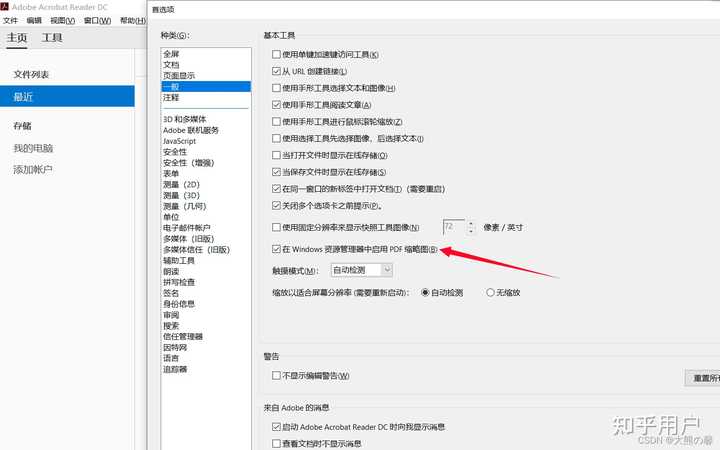Enable 不显示编辑警告 checkbox

click(x=276, y=376)
